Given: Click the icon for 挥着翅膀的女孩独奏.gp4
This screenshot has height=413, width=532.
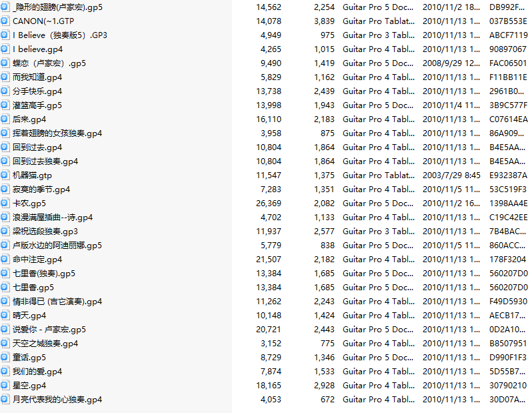Looking at the screenshot, I should tap(5, 133).
